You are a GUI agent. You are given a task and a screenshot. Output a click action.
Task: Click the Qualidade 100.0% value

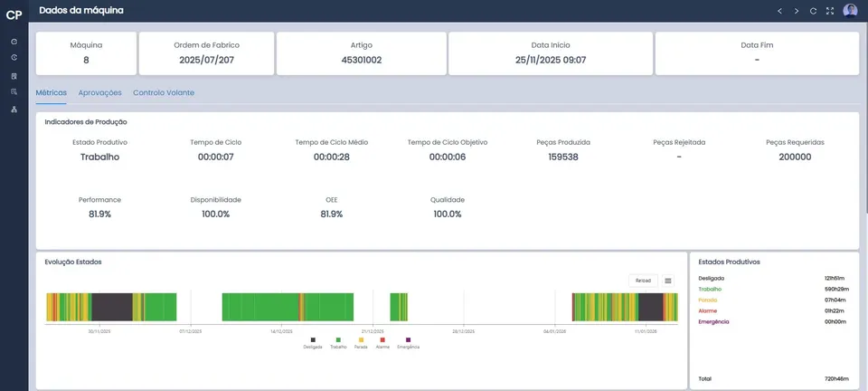448,214
